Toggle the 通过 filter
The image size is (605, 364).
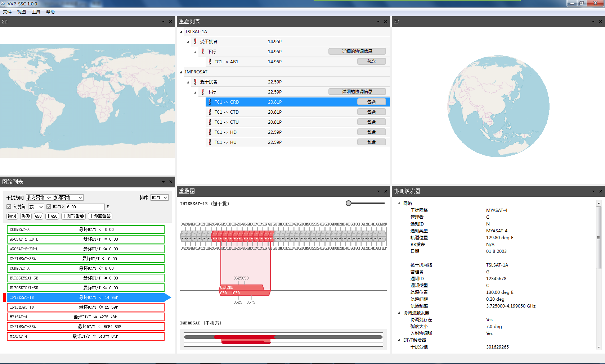pos(12,216)
